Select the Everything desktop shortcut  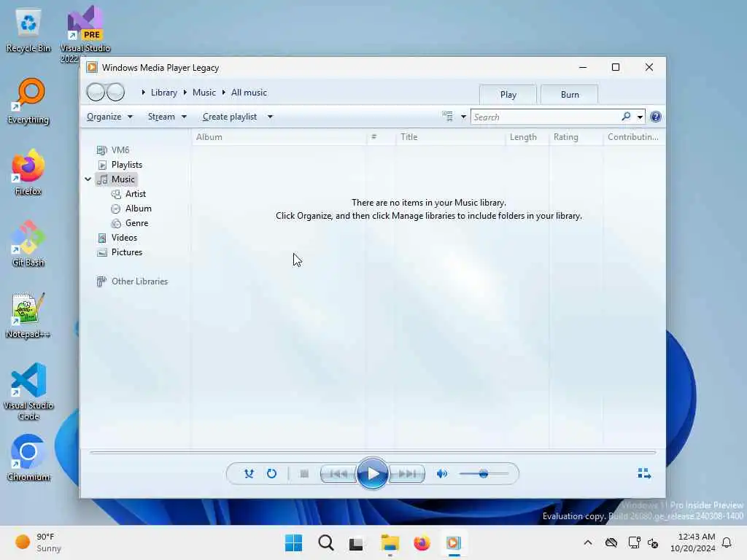(x=28, y=101)
